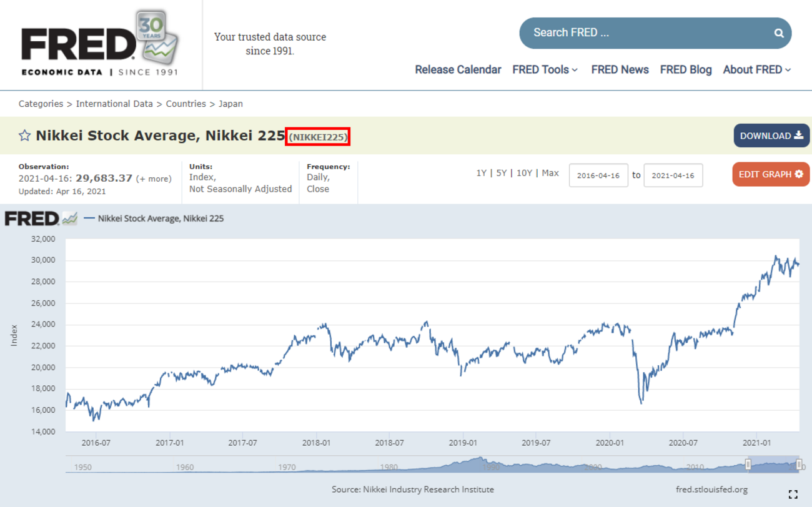Image resolution: width=812 pixels, height=507 pixels.
Task: Expand the About FRED menu
Action: 757,70
